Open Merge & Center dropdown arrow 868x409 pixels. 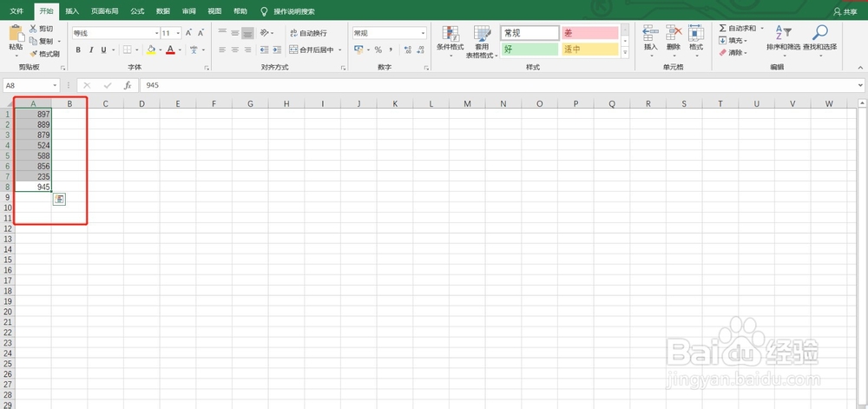(340, 49)
